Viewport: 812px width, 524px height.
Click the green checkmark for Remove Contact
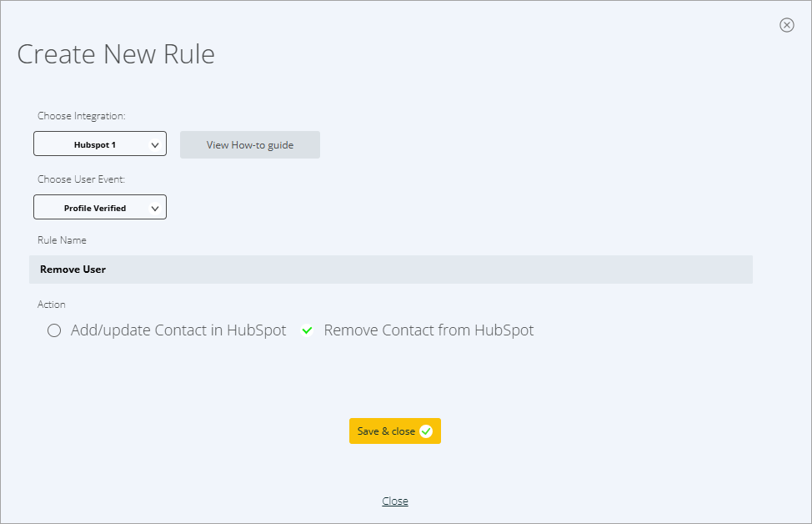(x=307, y=330)
